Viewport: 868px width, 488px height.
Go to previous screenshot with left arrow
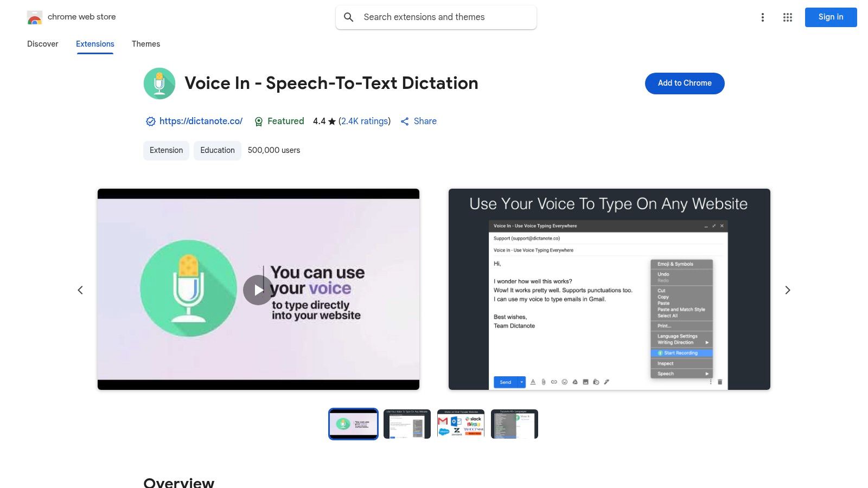80,290
